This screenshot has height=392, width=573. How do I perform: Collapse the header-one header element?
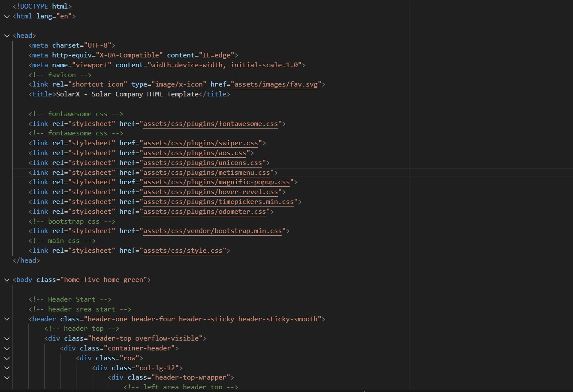coord(6,319)
